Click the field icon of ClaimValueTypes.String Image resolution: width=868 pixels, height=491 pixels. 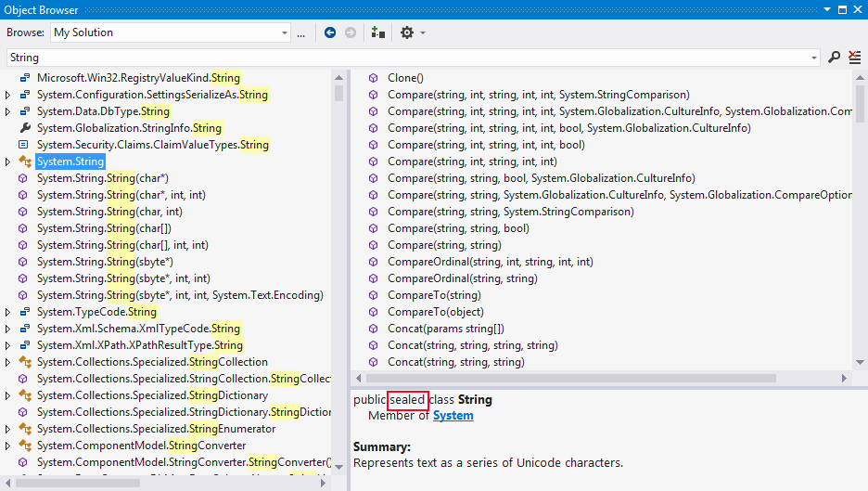23,145
